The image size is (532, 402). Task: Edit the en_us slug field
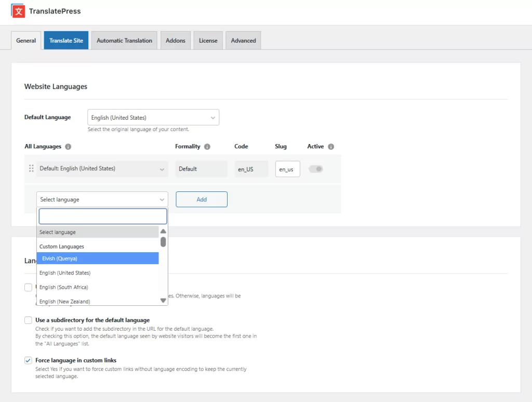(287, 169)
